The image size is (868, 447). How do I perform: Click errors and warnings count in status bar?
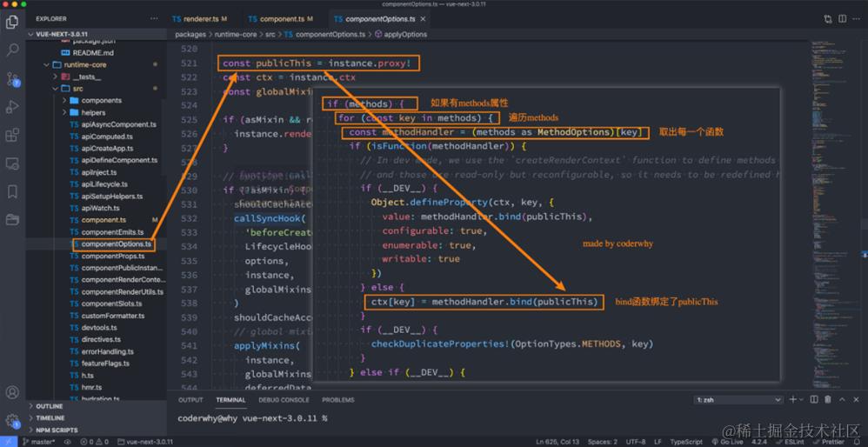[94, 442]
